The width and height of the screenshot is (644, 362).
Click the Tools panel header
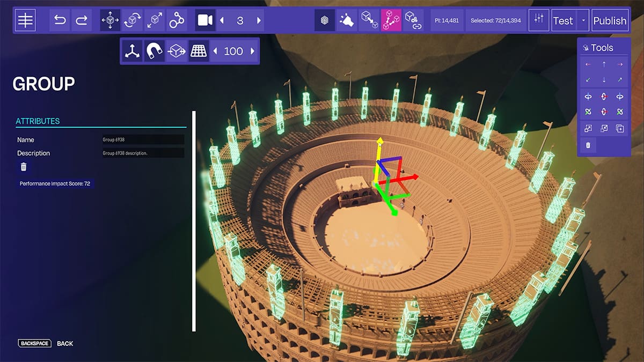[604, 48]
